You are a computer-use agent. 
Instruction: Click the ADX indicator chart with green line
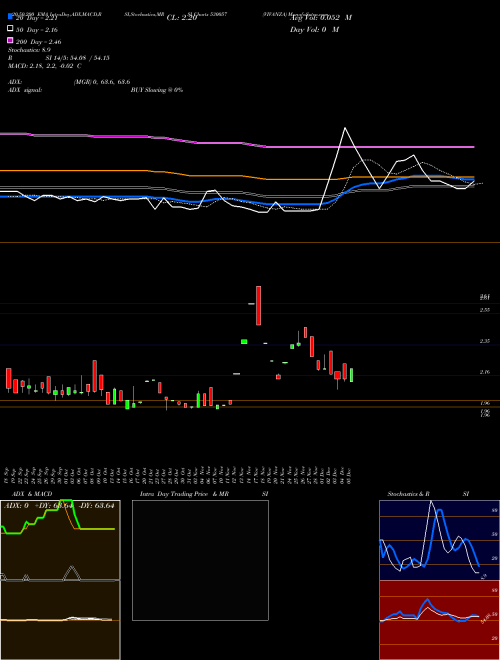point(60,540)
